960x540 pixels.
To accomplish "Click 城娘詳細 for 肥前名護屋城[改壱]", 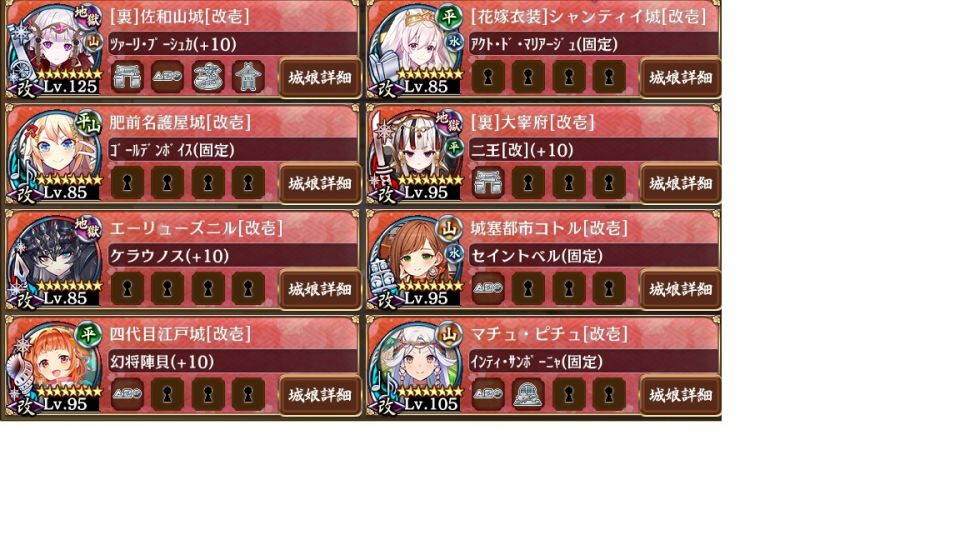I will click(x=320, y=183).
